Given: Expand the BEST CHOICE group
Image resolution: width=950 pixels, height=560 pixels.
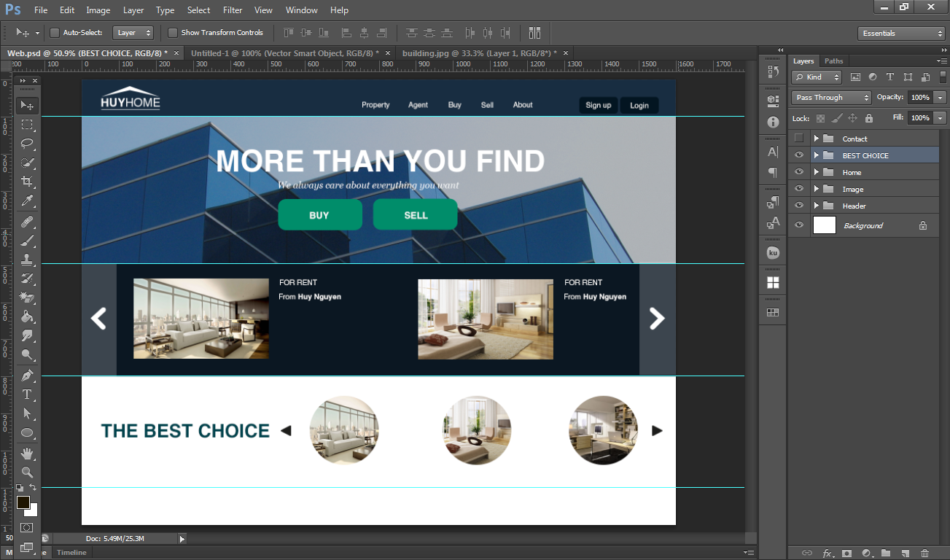Looking at the screenshot, I should 817,155.
